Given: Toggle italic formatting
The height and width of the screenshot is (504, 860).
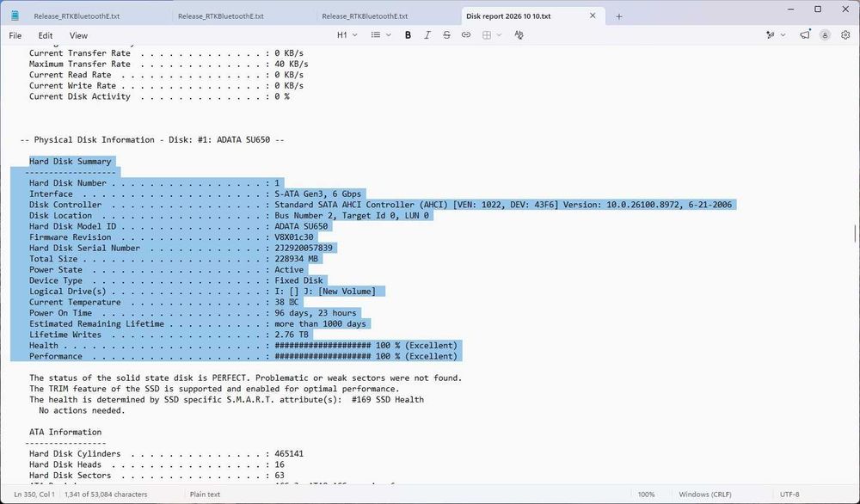Looking at the screenshot, I should pyautogui.click(x=427, y=35).
